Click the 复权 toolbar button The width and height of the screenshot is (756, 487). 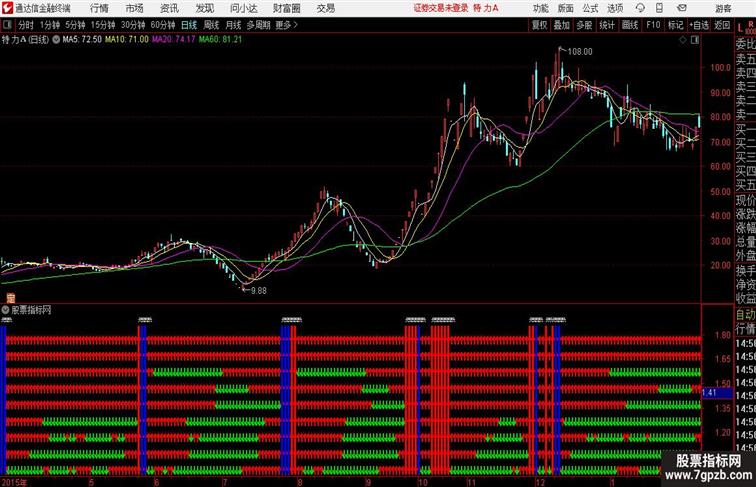[x=539, y=25]
